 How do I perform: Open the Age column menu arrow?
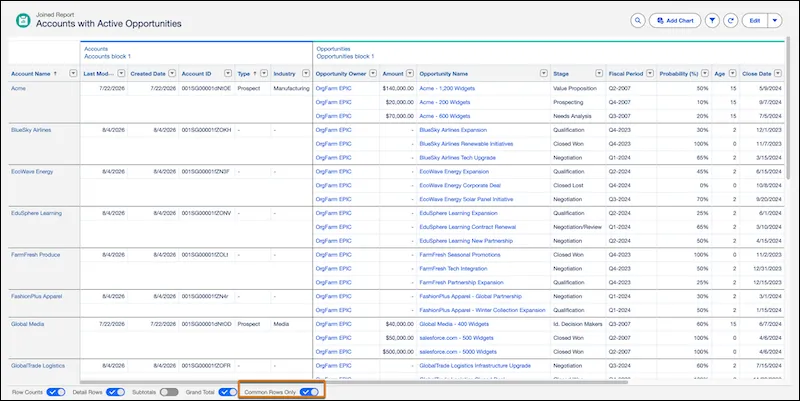tap(732, 73)
